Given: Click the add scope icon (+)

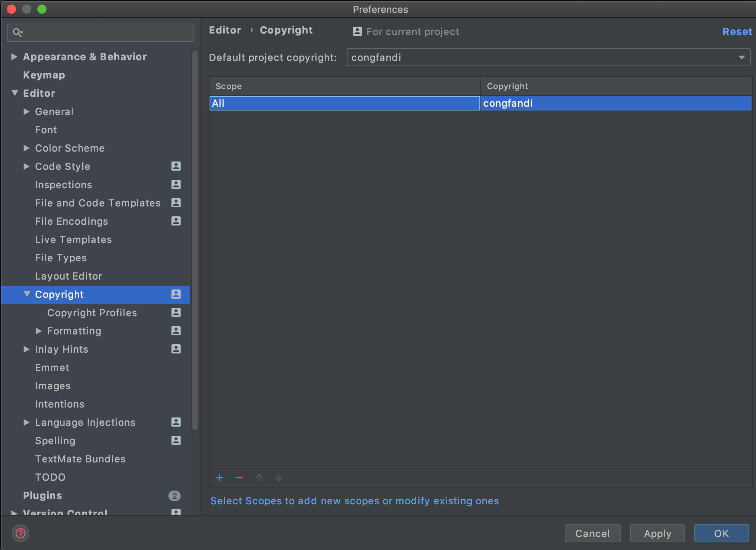Looking at the screenshot, I should 219,476.
